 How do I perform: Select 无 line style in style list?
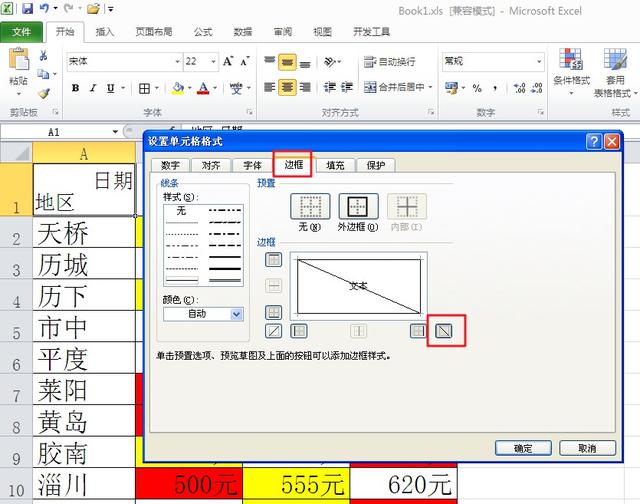click(182, 211)
